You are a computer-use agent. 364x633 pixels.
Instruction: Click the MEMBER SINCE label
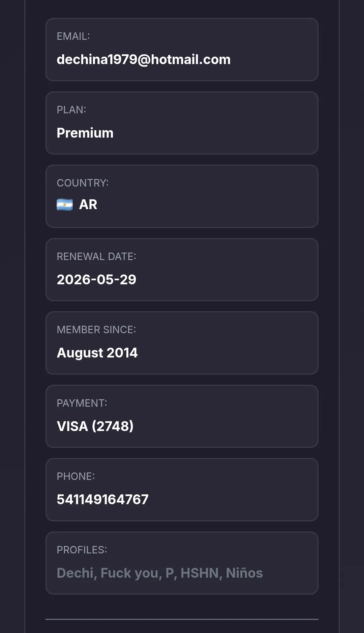click(96, 329)
